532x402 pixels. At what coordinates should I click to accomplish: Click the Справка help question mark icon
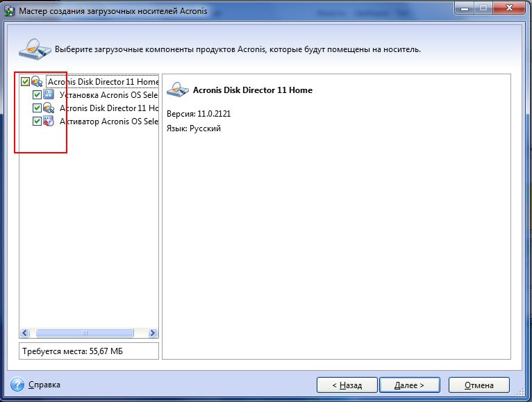[17, 385]
